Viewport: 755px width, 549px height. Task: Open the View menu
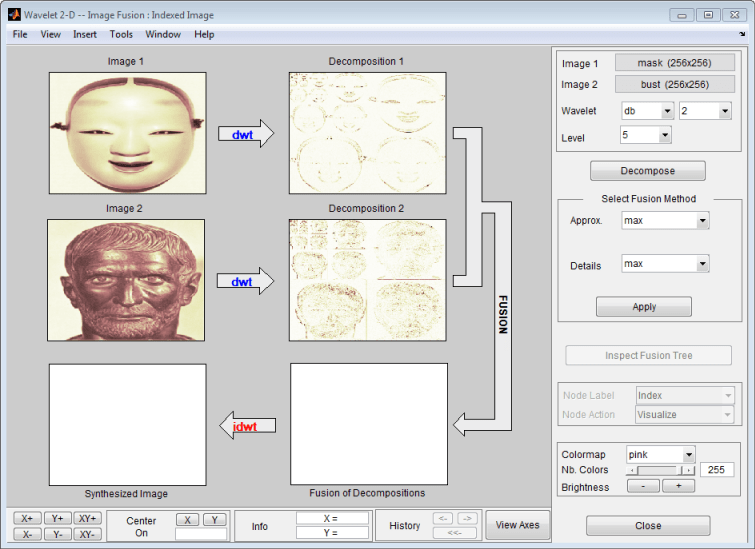click(x=50, y=34)
